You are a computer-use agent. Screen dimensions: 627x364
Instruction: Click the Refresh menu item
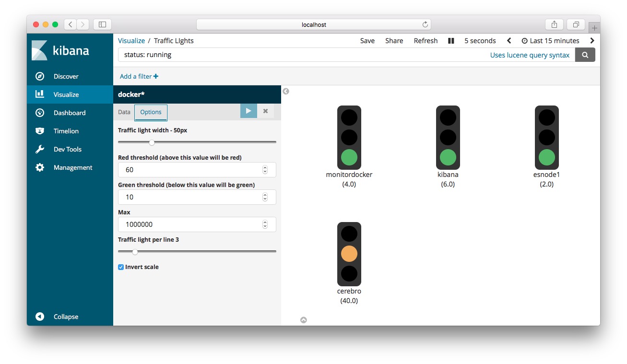click(x=426, y=41)
